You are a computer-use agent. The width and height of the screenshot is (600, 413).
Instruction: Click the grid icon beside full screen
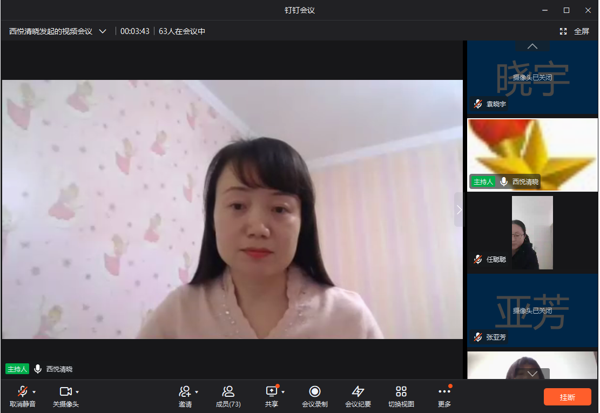pyautogui.click(x=563, y=31)
